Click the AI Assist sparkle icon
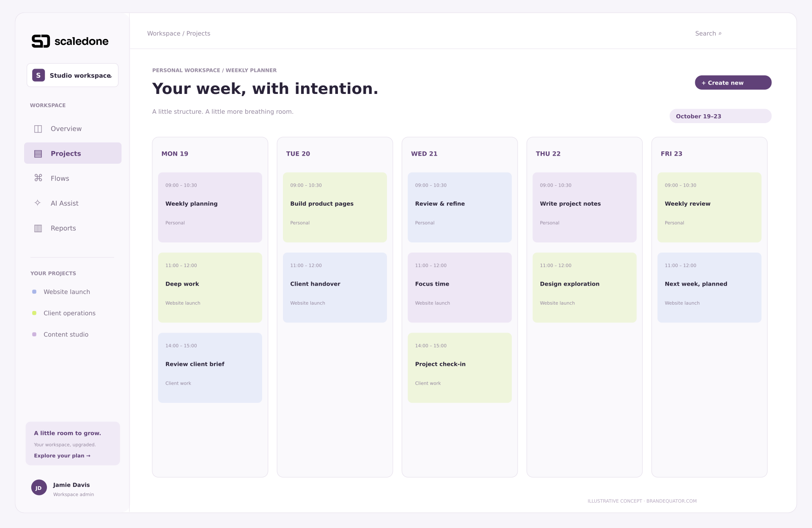This screenshot has height=528, width=812. point(38,203)
